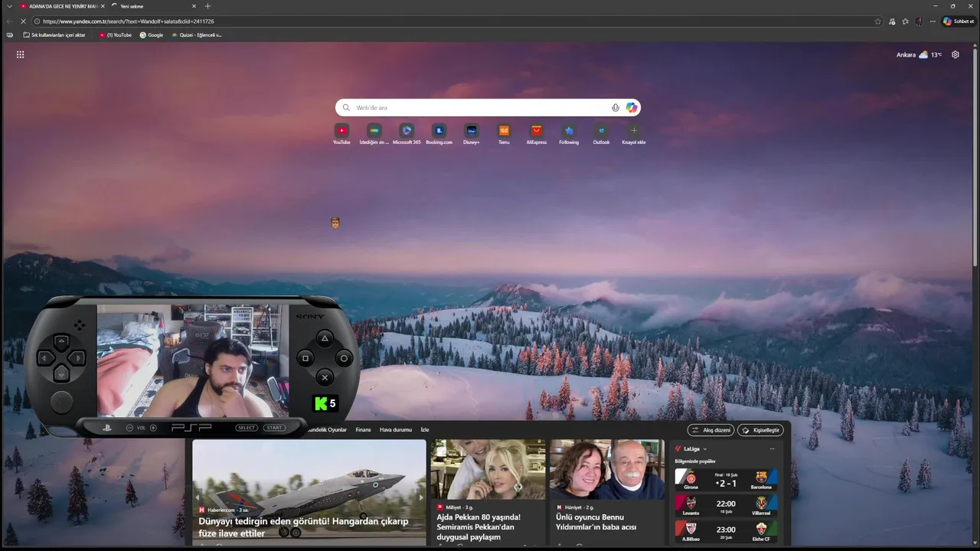Open the browser profile avatar
The image size is (980, 551).
(x=920, y=21)
